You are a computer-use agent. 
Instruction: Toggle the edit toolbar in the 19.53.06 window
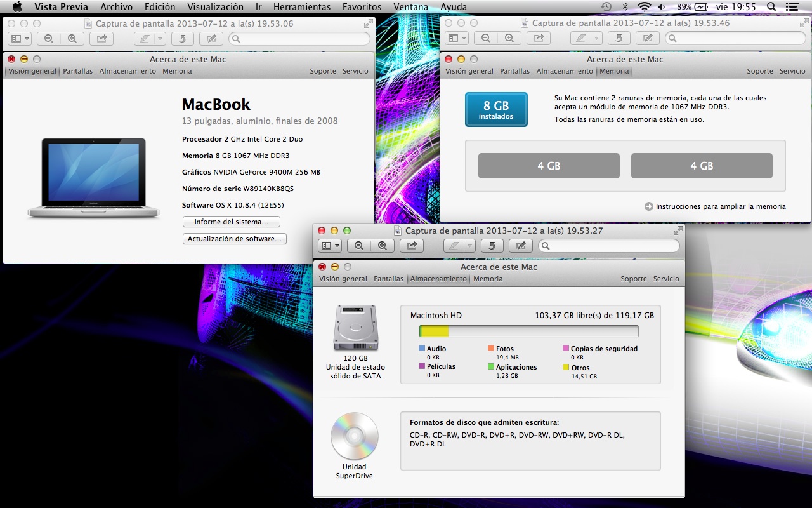point(211,38)
